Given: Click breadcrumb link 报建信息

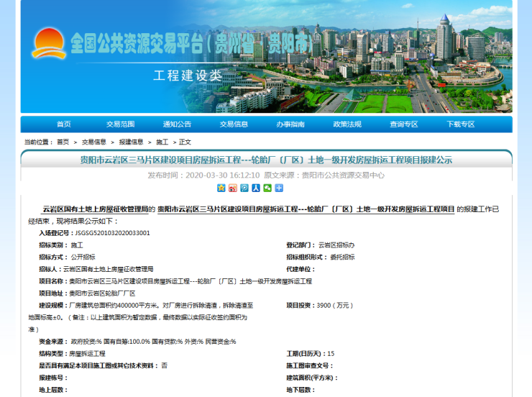Looking at the screenshot, I should pos(131,142).
